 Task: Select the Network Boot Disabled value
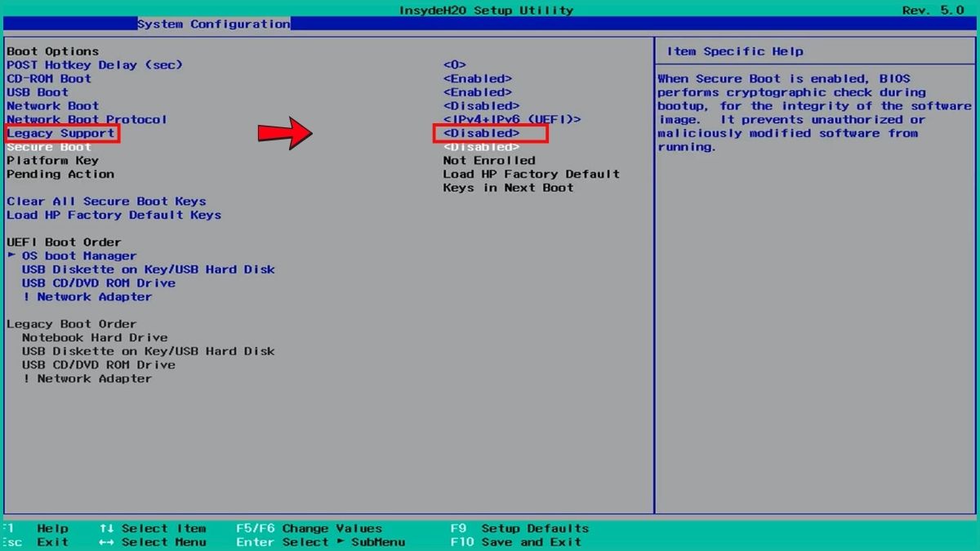click(x=481, y=106)
